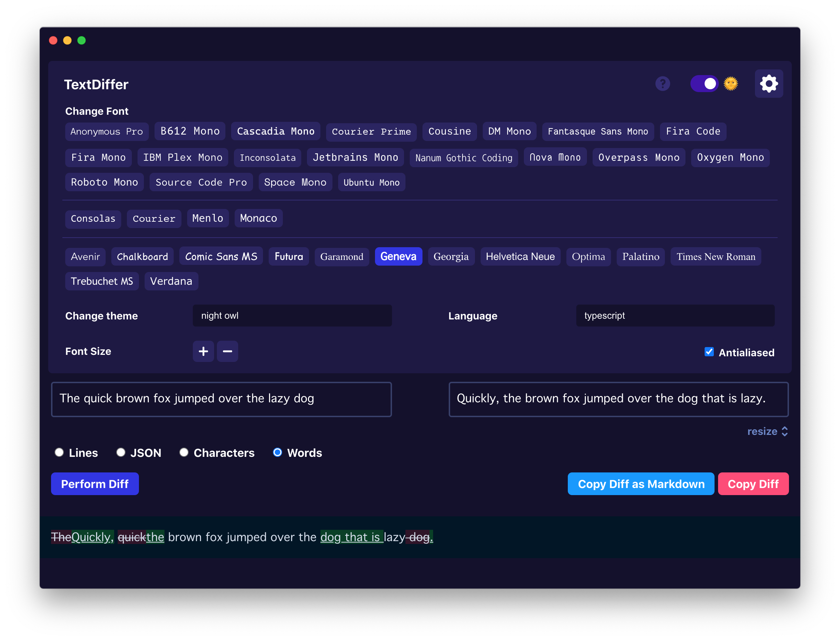Open the typescript language selector
Image resolution: width=840 pixels, height=641 pixels.
coord(675,316)
